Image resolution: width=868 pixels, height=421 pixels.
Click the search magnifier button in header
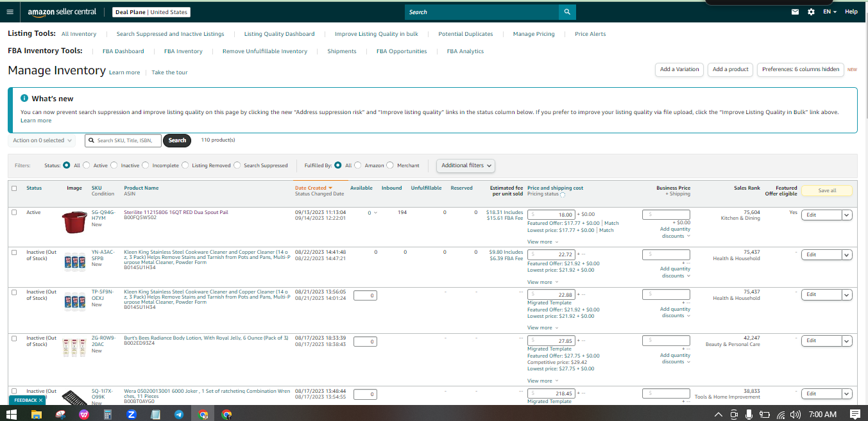coord(567,12)
